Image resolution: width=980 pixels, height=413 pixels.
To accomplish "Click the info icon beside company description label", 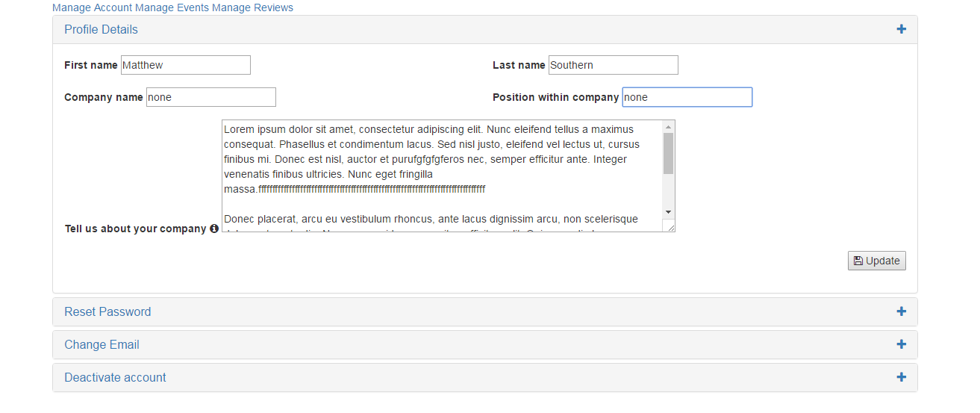I will [214, 229].
